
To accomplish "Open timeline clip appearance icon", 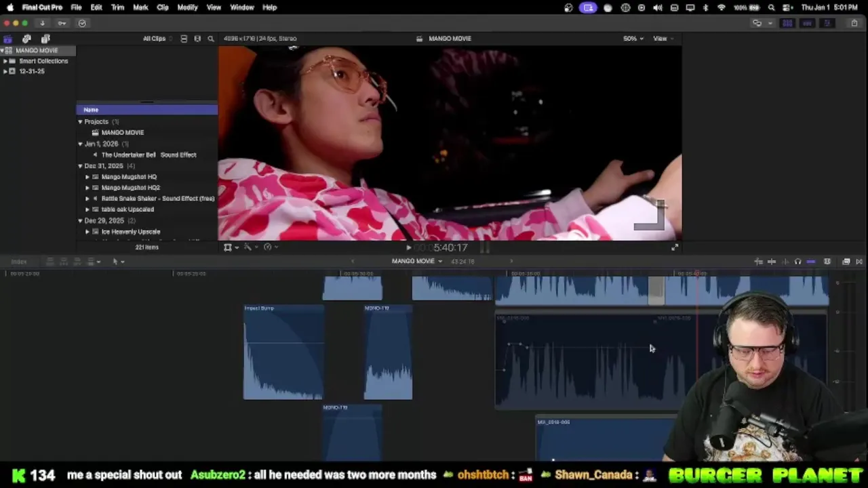I will [x=827, y=262].
